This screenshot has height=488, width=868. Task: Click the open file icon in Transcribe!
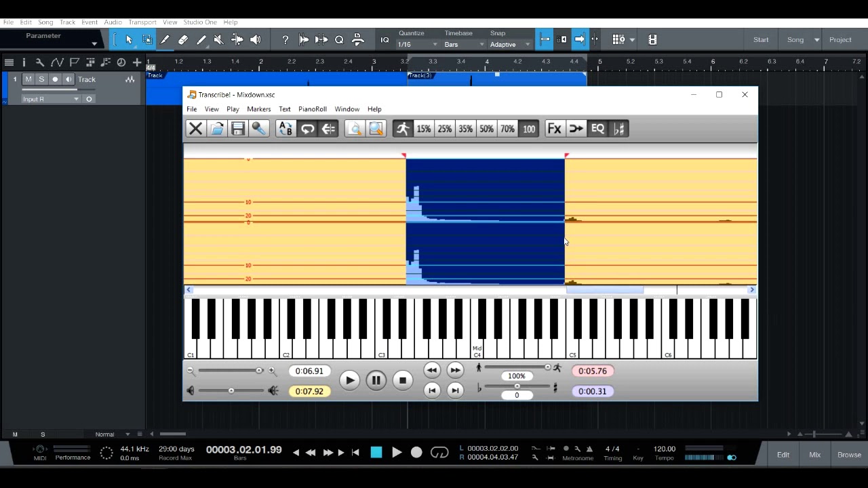(x=217, y=129)
